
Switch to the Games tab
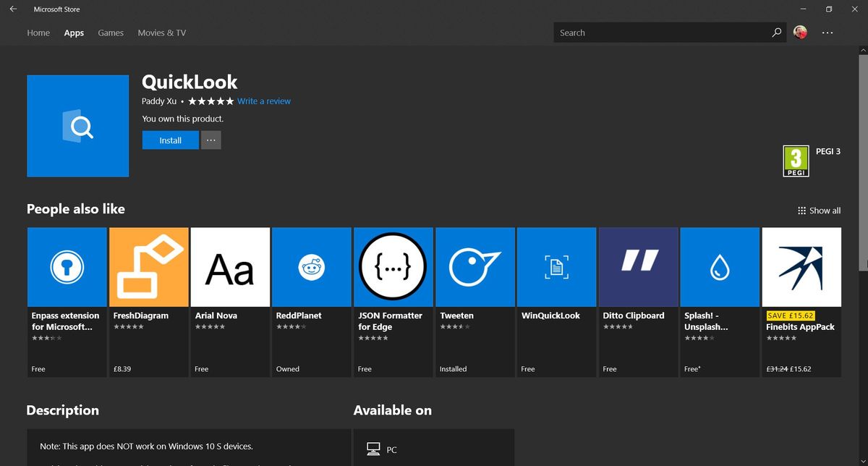pyautogui.click(x=111, y=33)
